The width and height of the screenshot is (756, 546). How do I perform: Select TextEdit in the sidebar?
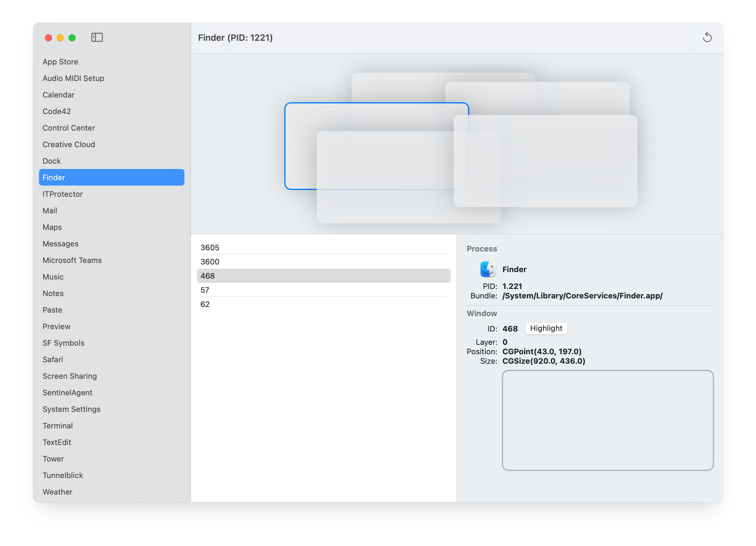point(112,442)
